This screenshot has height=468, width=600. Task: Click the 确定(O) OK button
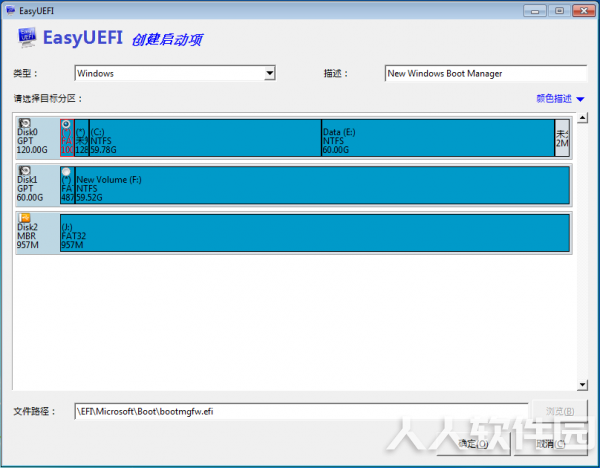tap(473, 444)
